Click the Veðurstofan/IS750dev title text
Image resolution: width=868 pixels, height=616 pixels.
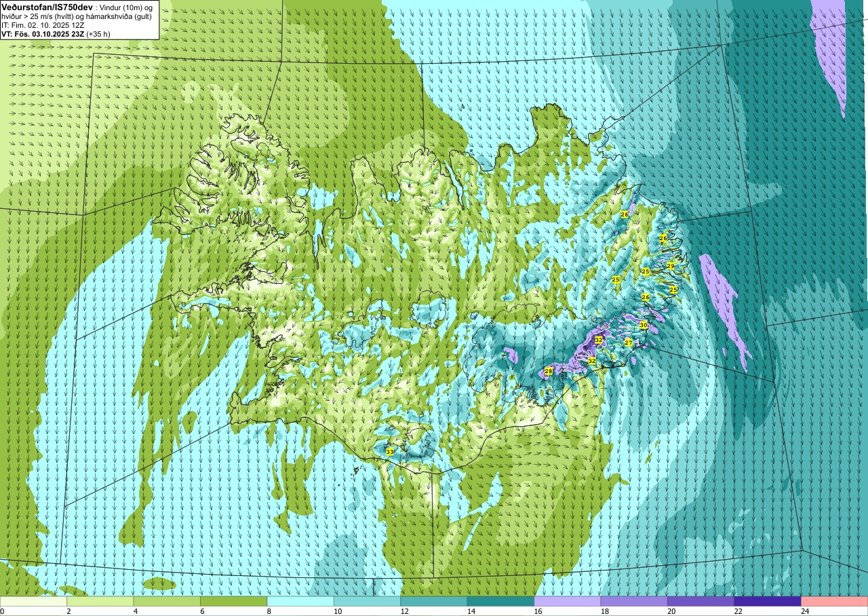pyautogui.click(x=47, y=7)
